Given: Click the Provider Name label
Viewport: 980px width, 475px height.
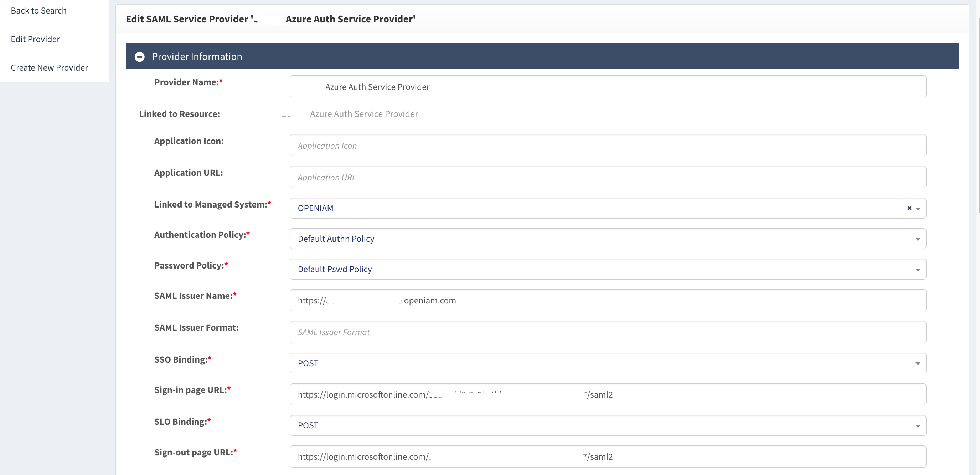Looking at the screenshot, I should [188, 82].
